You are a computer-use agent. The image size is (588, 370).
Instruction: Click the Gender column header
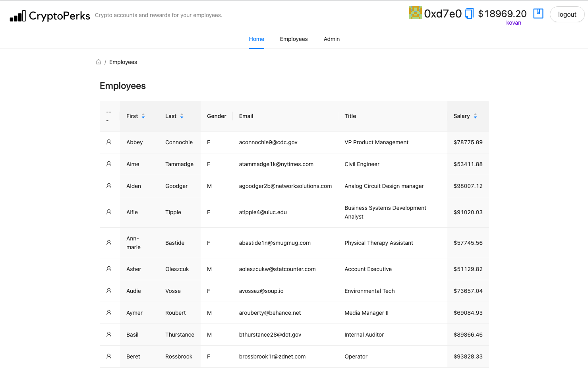tap(217, 116)
